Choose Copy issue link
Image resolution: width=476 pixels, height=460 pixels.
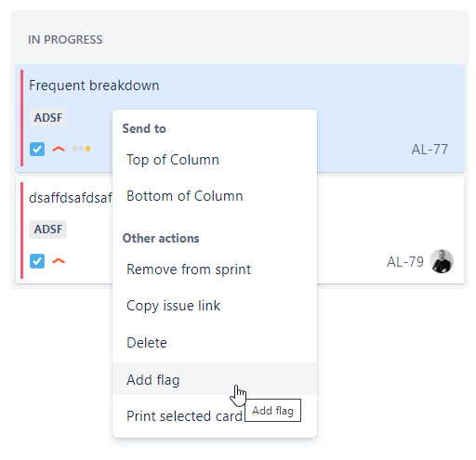215,306
